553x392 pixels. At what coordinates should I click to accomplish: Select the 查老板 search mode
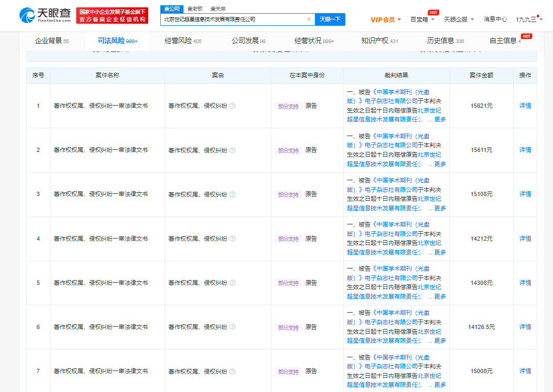(x=194, y=8)
